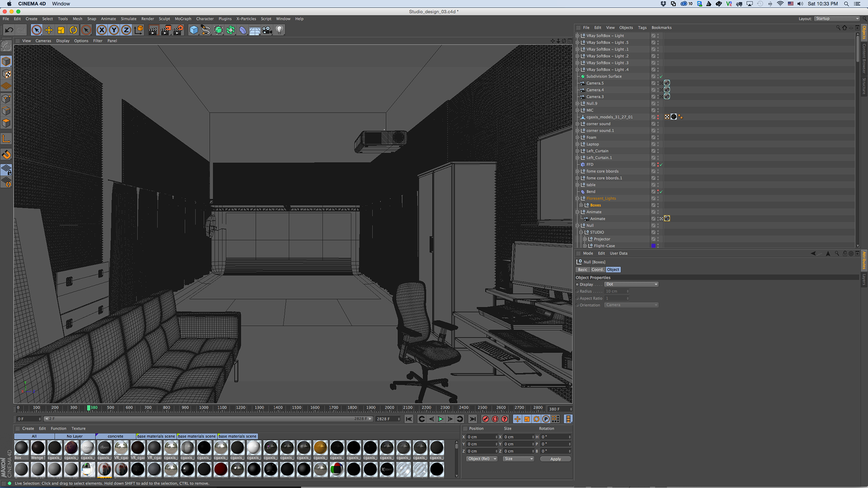The height and width of the screenshot is (488, 868).
Task: Click the Subdivision Surface generator icon
Action: [218, 30]
